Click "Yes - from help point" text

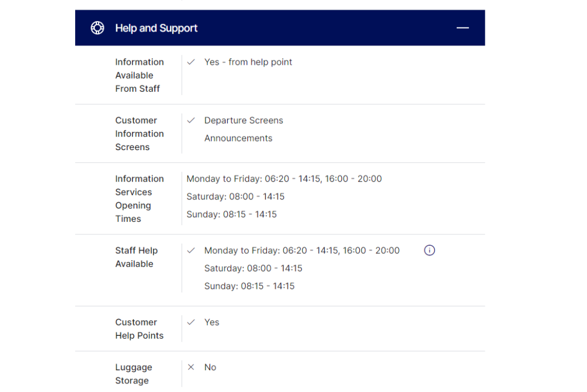248,62
